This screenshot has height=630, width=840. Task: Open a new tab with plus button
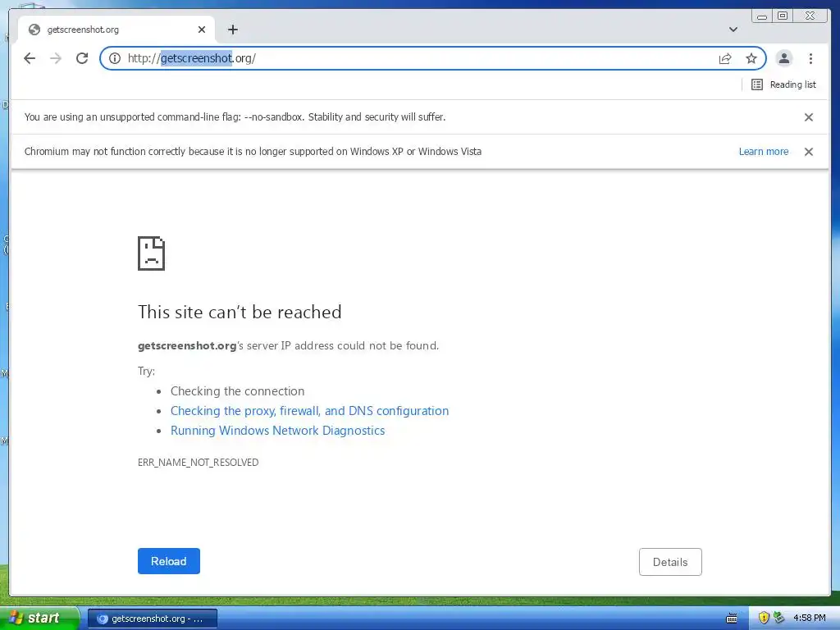232,30
